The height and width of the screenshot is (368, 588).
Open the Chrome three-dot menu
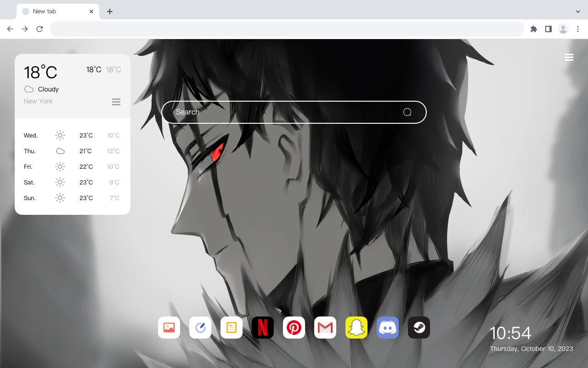tap(578, 29)
